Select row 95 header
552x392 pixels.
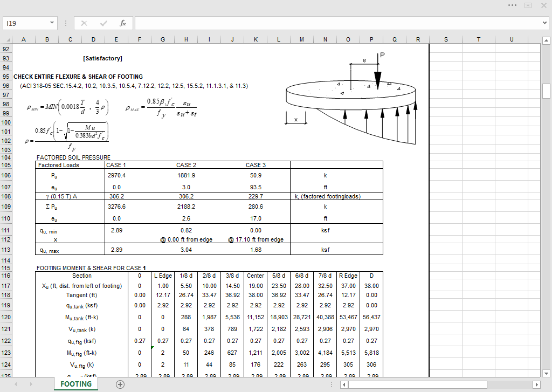pyautogui.click(x=6, y=77)
